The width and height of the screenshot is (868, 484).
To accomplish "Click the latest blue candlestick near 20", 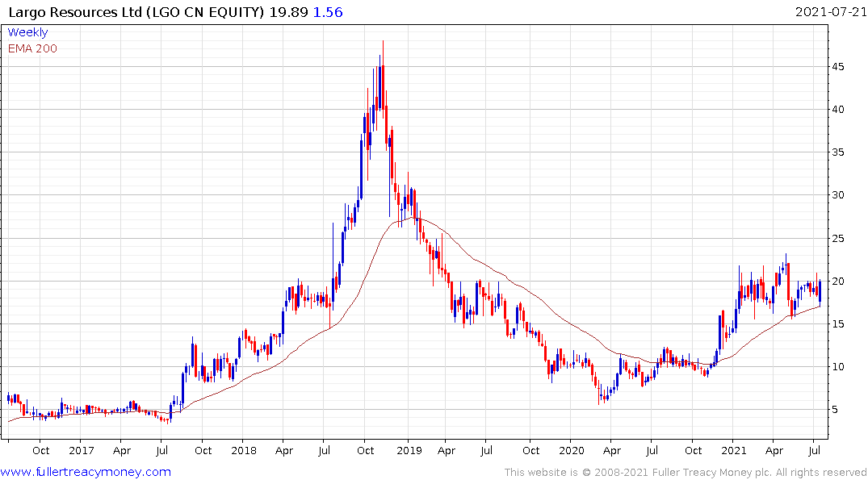I will click(820, 292).
